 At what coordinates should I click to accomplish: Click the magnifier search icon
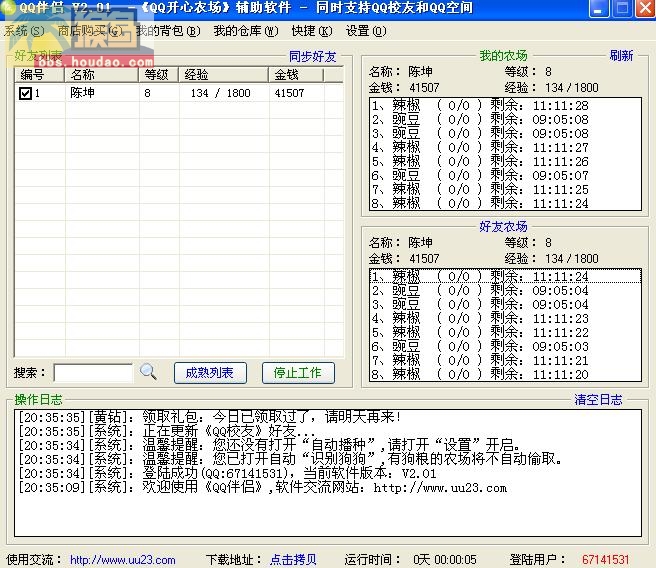[x=148, y=371]
